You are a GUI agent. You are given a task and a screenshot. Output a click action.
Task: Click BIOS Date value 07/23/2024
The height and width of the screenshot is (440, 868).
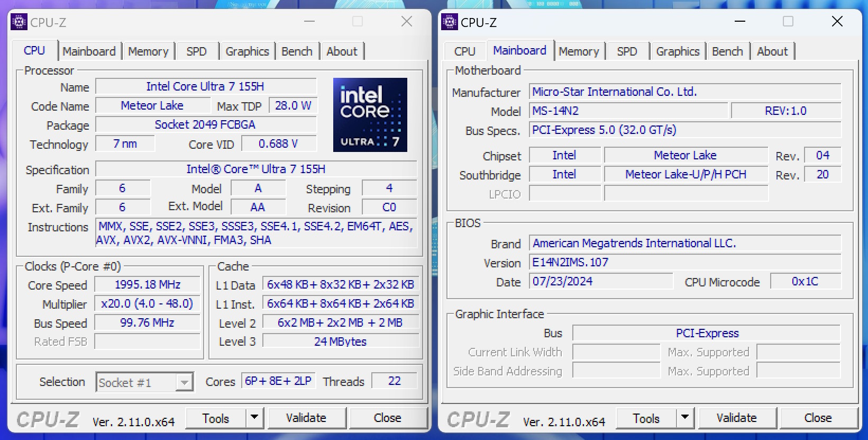point(601,281)
